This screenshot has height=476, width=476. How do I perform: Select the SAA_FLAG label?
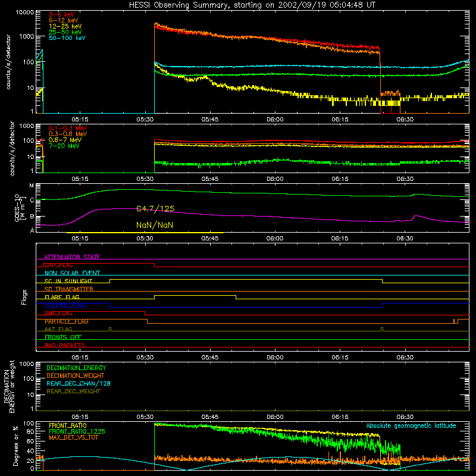click(x=58, y=313)
